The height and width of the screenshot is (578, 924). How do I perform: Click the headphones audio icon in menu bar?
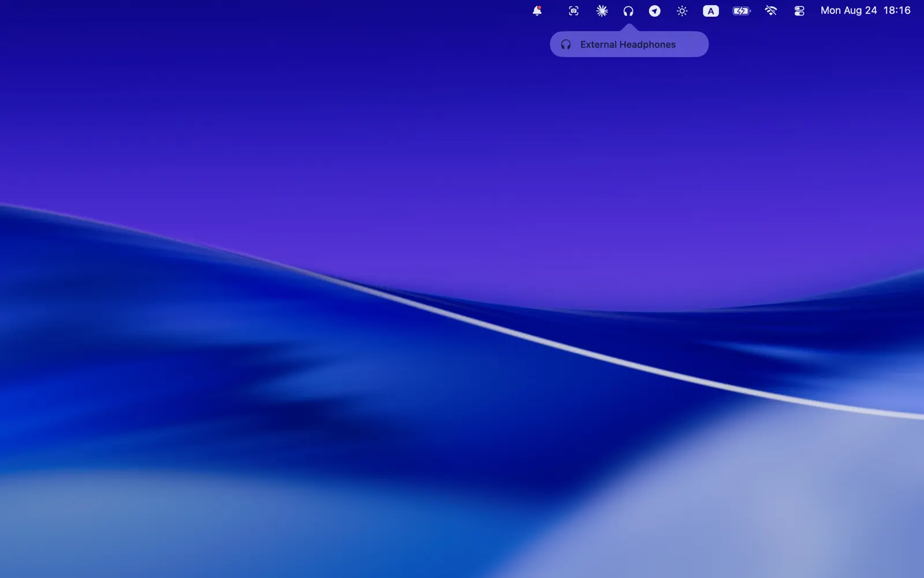click(x=628, y=11)
